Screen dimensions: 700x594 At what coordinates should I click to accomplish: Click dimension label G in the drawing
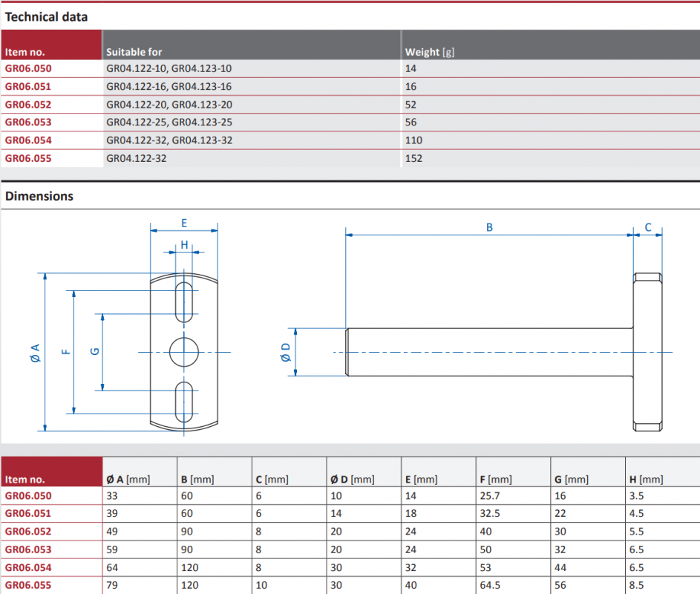[x=94, y=351]
